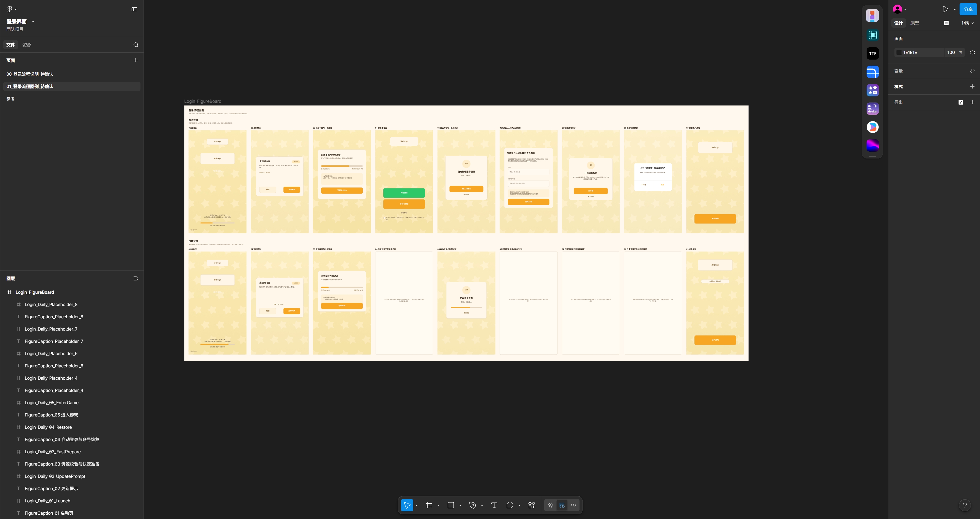Toggle page background visibility eye icon
980x519 pixels.
(972, 53)
